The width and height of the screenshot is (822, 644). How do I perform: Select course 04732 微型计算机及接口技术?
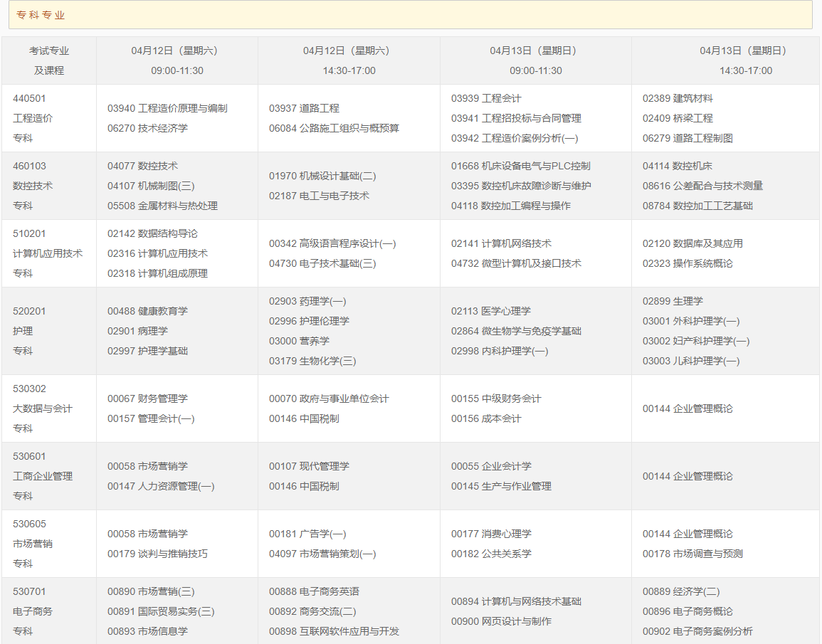point(516,263)
